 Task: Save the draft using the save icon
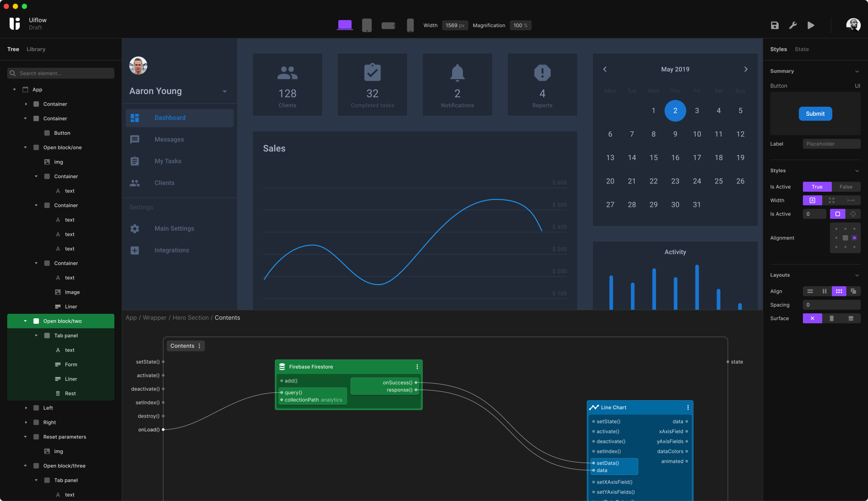click(774, 25)
